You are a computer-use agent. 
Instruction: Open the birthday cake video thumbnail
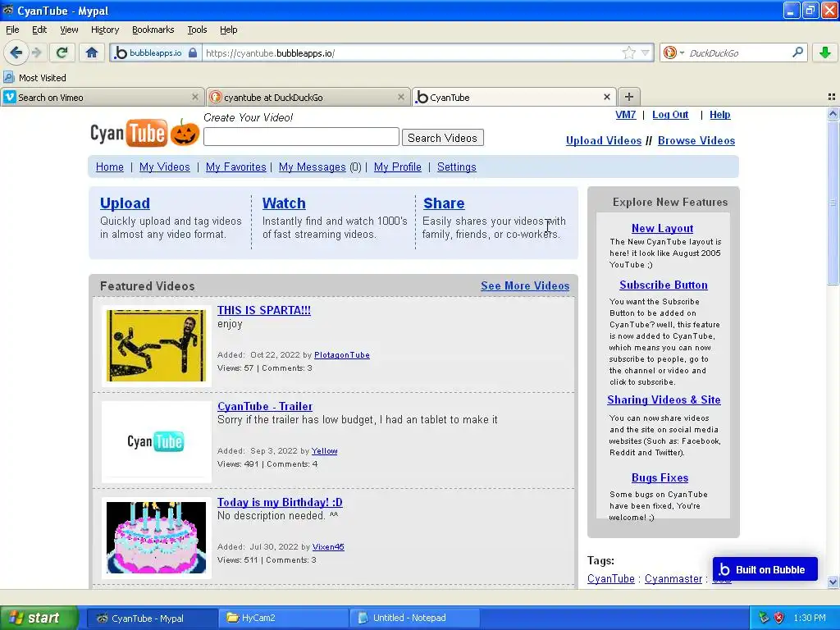(157, 537)
